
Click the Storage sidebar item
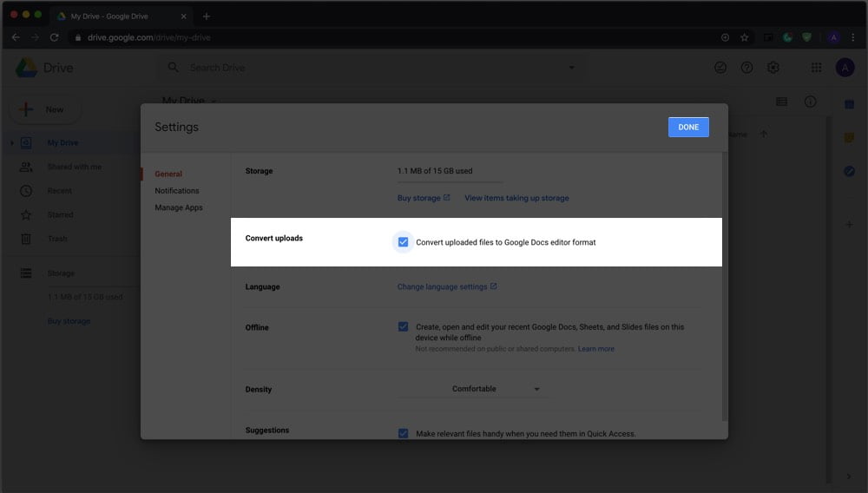click(61, 273)
